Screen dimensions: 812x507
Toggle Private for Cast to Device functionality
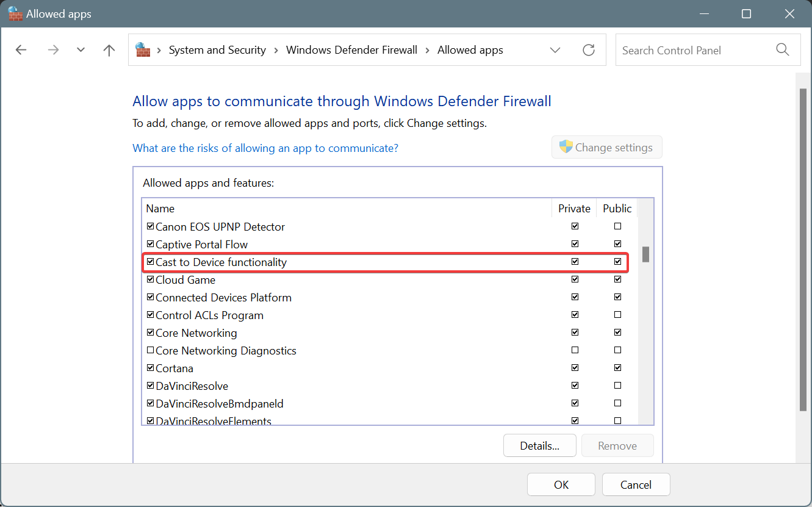(575, 262)
